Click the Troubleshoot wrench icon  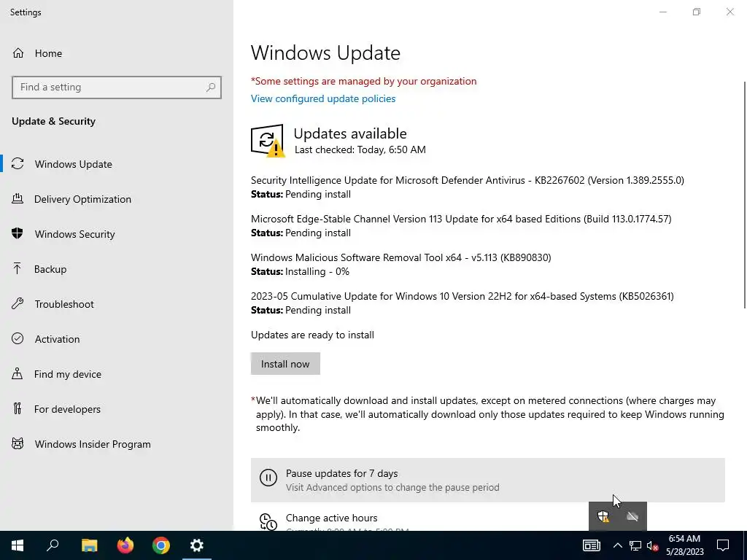point(18,304)
